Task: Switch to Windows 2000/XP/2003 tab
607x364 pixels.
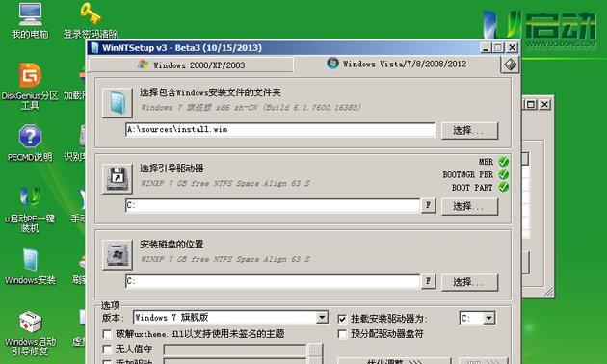Action: (191, 65)
